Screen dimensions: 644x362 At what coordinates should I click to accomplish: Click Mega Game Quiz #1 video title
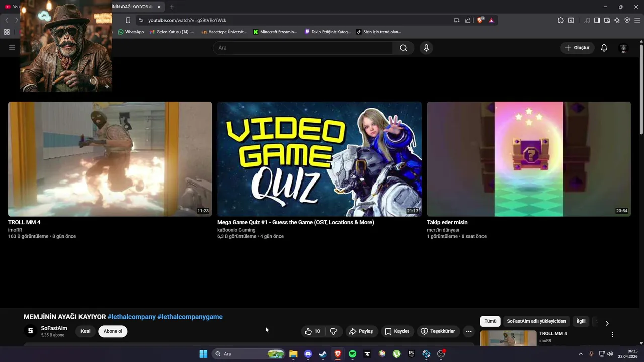pyautogui.click(x=296, y=222)
